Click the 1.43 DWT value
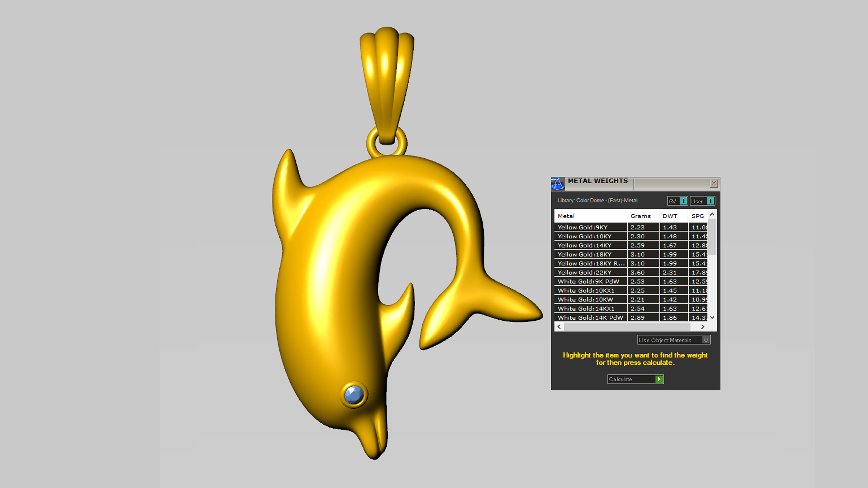Viewport: 868px width, 488px height. click(670, 227)
